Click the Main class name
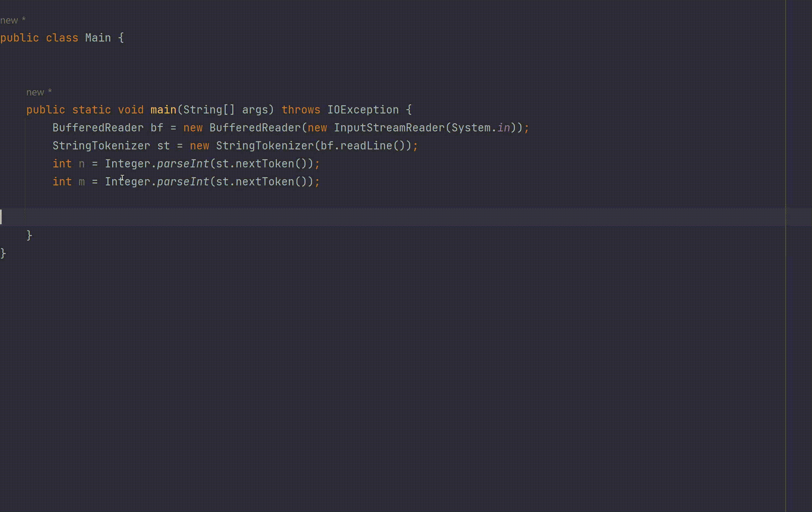The image size is (812, 512). tap(98, 38)
